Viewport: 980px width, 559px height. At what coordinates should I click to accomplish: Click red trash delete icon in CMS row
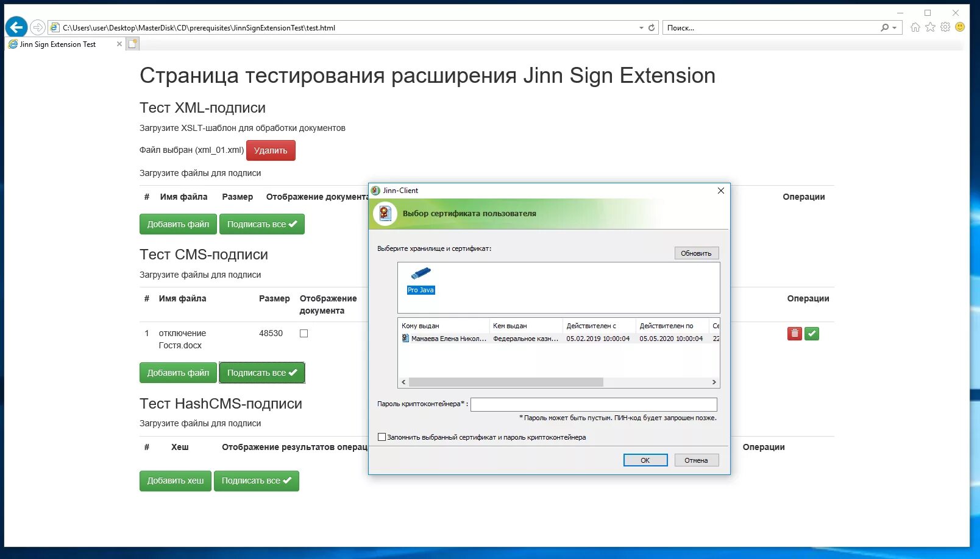pos(795,334)
